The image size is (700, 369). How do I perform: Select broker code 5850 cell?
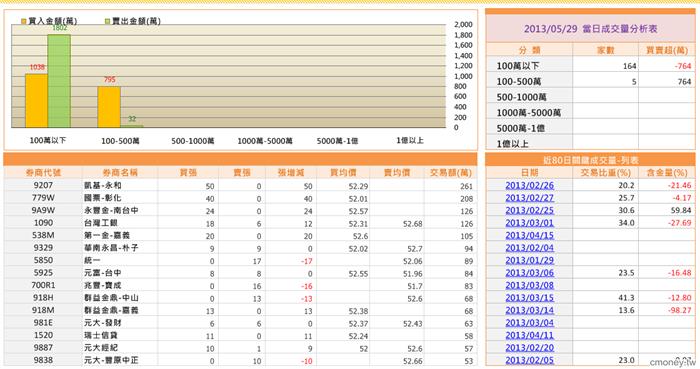(43, 260)
